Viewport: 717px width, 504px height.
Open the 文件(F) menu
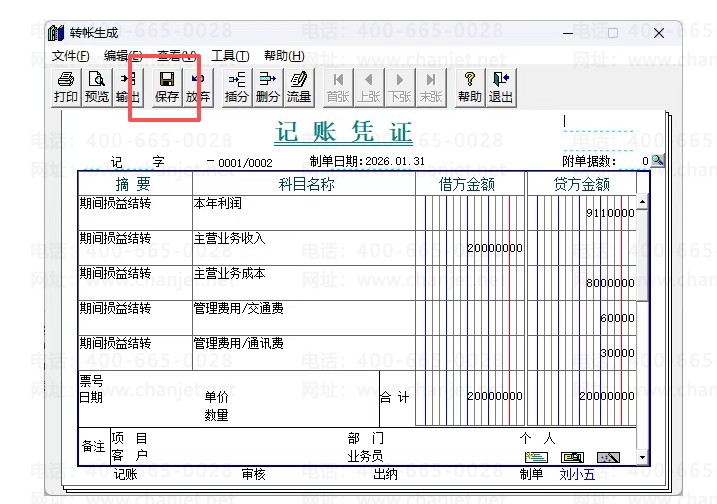70,56
